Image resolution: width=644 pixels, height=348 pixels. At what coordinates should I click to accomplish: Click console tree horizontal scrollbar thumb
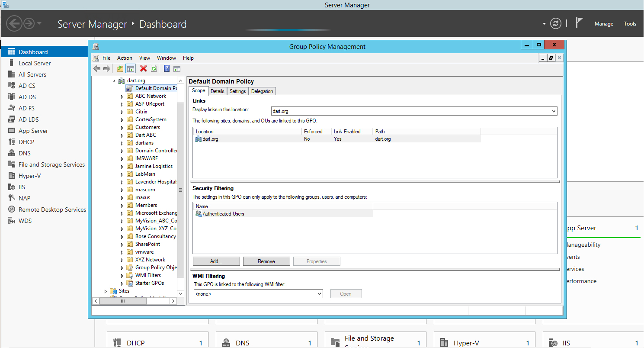click(x=123, y=301)
